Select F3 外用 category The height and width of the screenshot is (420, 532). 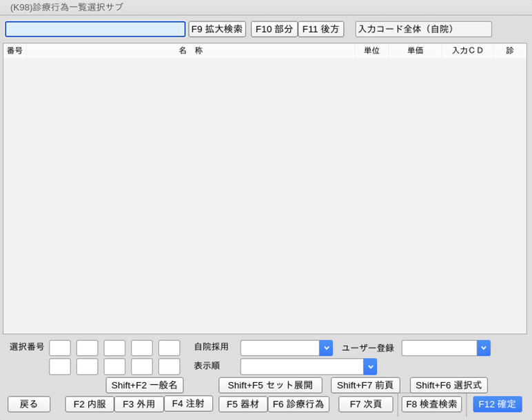click(x=139, y=404)
